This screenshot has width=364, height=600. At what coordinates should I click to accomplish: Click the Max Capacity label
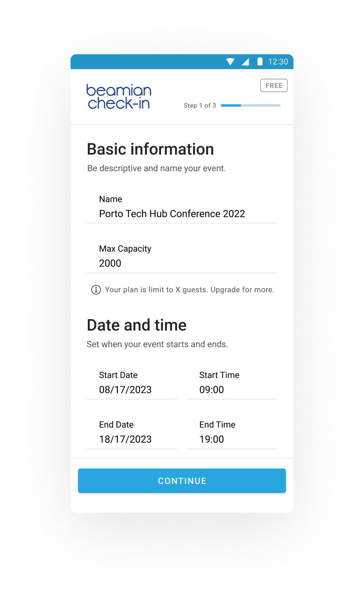click(125, 249)
